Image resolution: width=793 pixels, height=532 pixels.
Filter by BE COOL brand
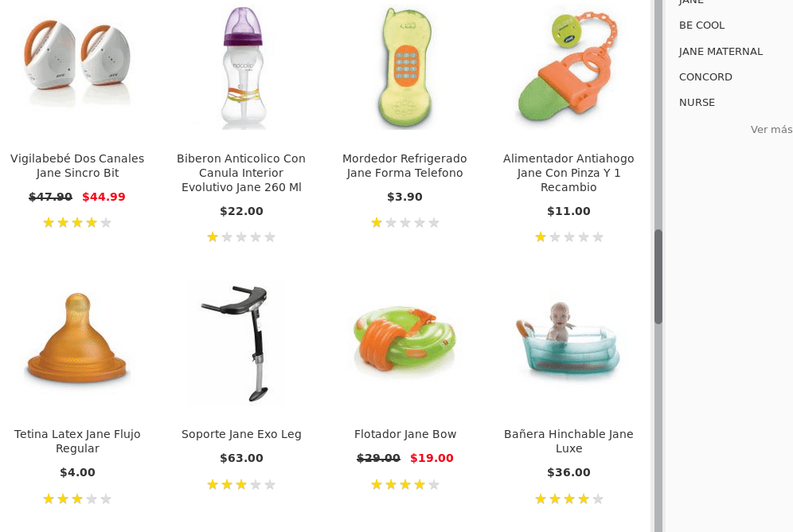pyautogui.click(x=701, y=25)
